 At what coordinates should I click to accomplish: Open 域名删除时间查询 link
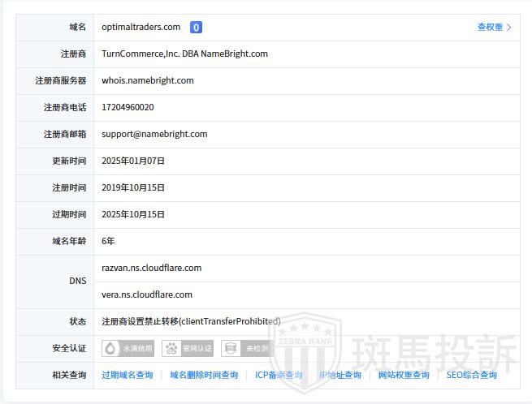click(204, 376)
